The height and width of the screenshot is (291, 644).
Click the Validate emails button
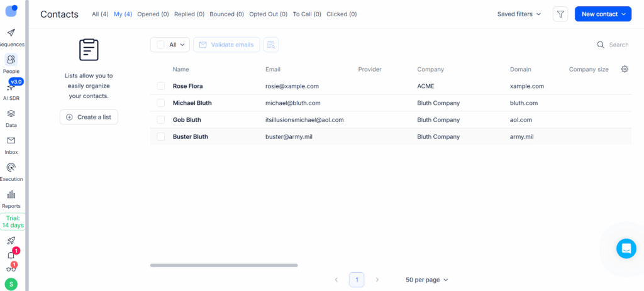tap(226, 45)
